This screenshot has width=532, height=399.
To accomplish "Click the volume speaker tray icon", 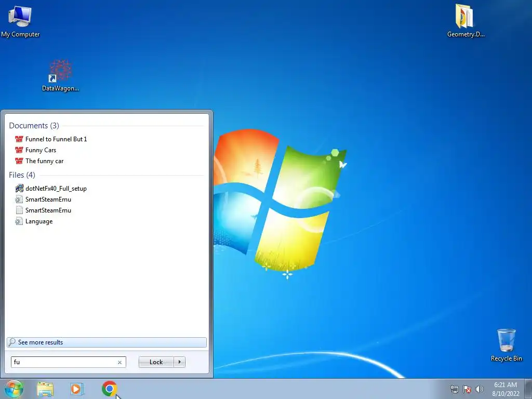I will (x=480, y=389).
